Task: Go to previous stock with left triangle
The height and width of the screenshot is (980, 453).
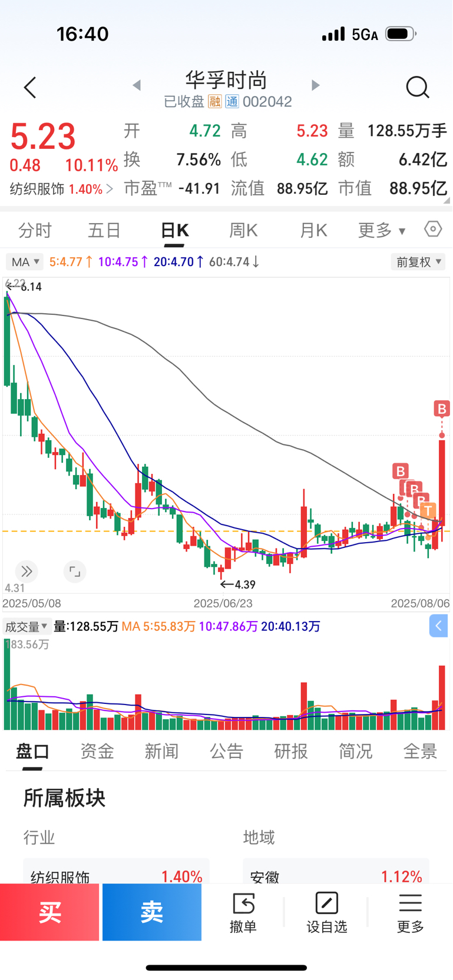Action: tap(137, 85)
